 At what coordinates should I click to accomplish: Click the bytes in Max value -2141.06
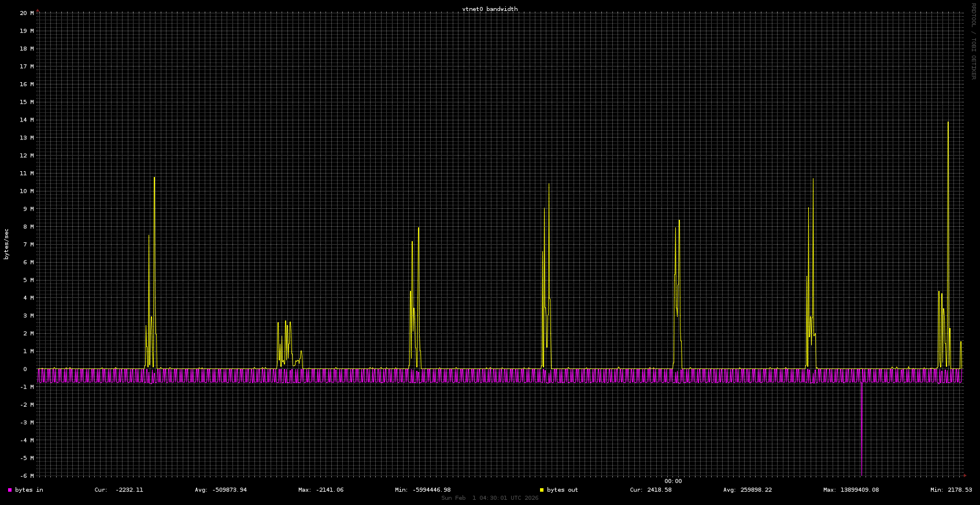tap(329, 490)
